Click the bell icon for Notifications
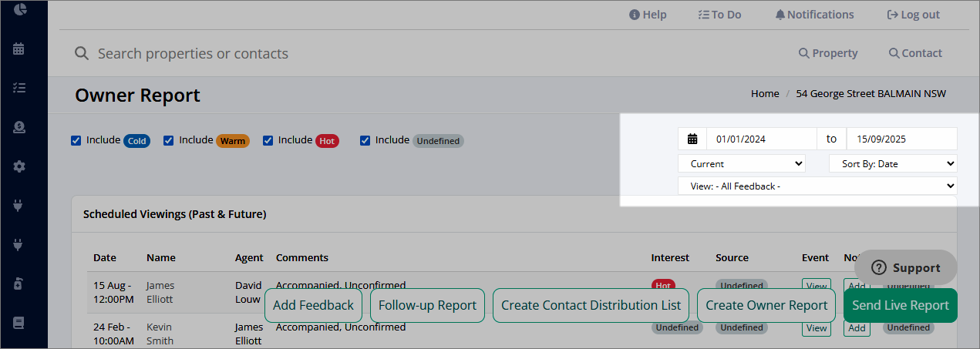The image size is (980, 349). (x=780, y=15)
